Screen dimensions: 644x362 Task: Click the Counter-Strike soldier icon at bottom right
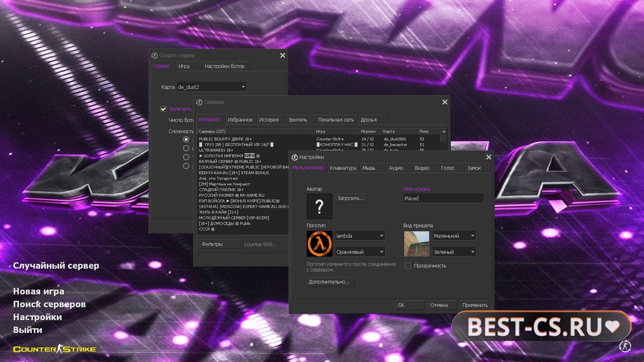tap(625, 346)
